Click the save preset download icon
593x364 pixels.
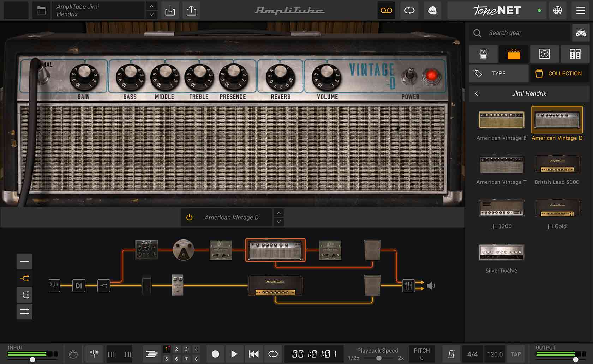[170, 11]
